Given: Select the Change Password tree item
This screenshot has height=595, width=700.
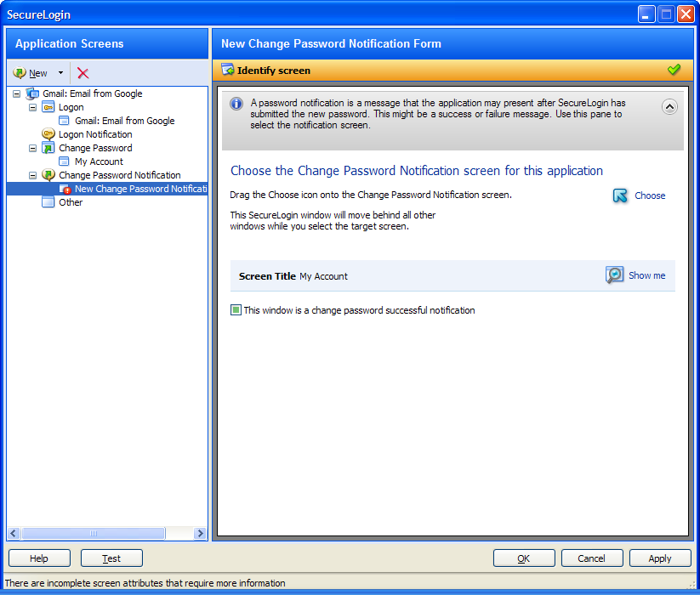Looking at the screenshot, I should click(x=95, y=148).
